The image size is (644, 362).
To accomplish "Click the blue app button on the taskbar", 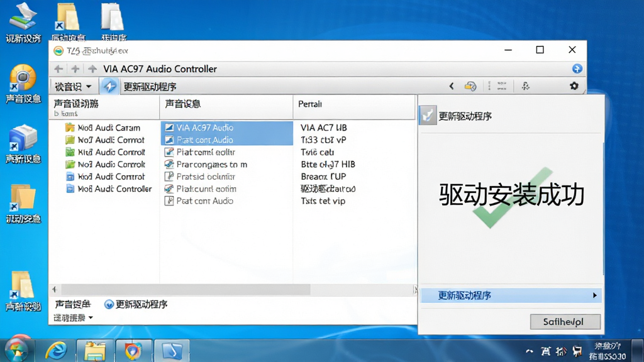I will [x=172, y=351].
